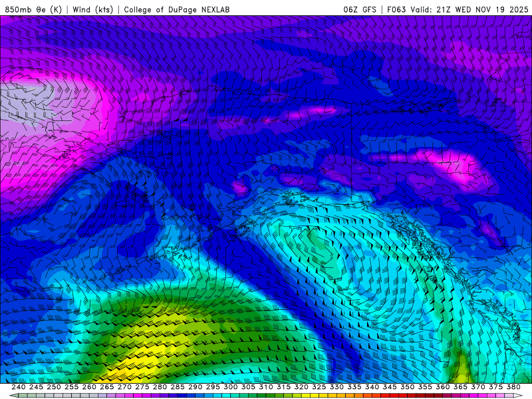
Task: Select the 325 scale value
Action: (319, 387)
